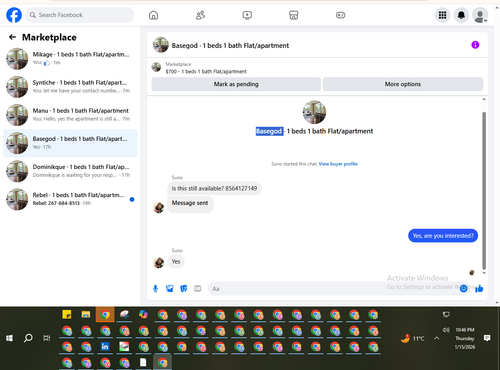Click Suno's 'Yes' reply bubble

tap(176, 262)
